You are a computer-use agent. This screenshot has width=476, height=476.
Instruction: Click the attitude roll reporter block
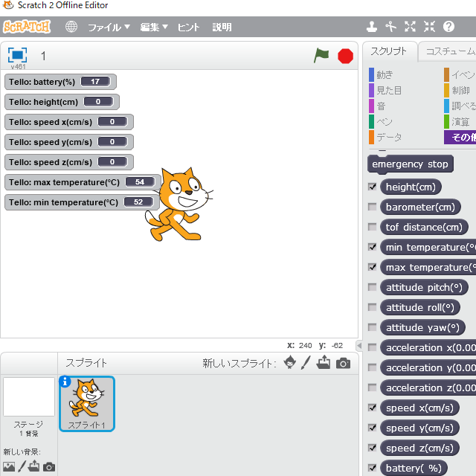420,307
